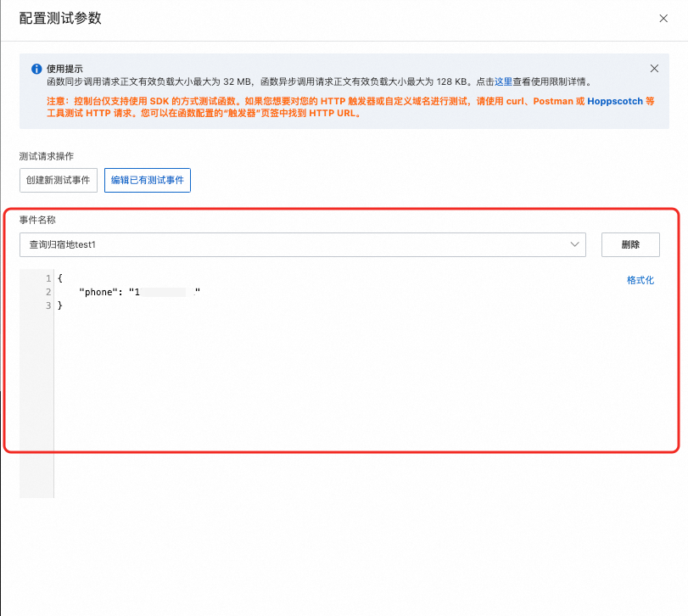688x616 pixels.
Task: Select 编辑已有测试事件 option
Action: (x=148, y=181)
